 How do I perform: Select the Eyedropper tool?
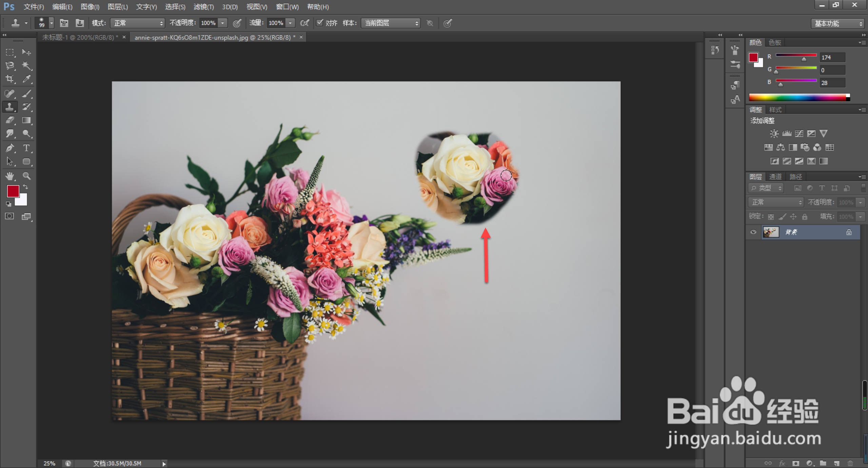pos(26,79)
